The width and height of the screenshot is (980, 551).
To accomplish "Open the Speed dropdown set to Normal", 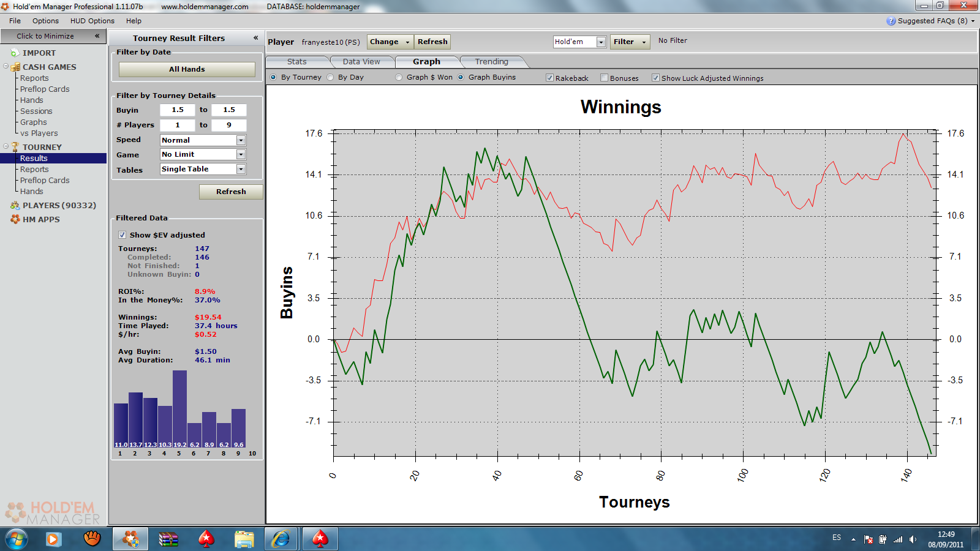I will [x=203, y=140].
